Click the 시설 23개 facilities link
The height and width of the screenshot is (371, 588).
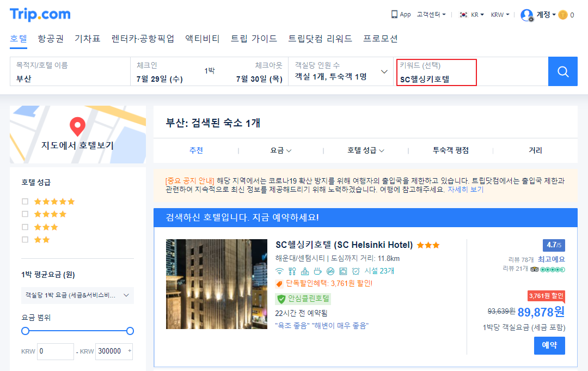pyautogui.click(x=379, y=271)
